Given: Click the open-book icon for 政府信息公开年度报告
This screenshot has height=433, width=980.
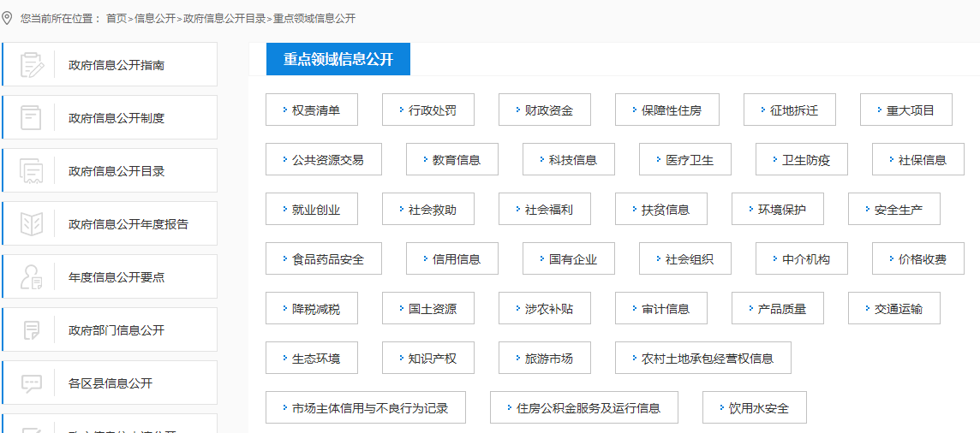Looking at the screenshot, I should tap(32, 224).
